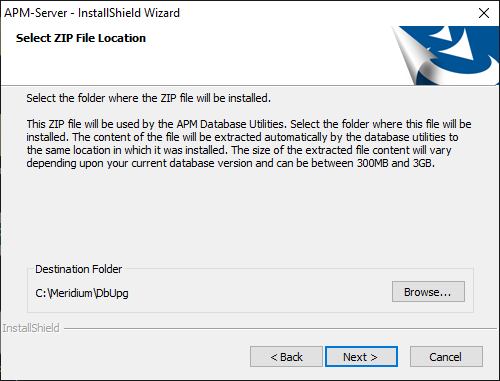Image resolution: width=500 pixels, height=381 pixels.
Task: Select the 'Select ZIP File Location' heading
Action: (x=81, y=38)
